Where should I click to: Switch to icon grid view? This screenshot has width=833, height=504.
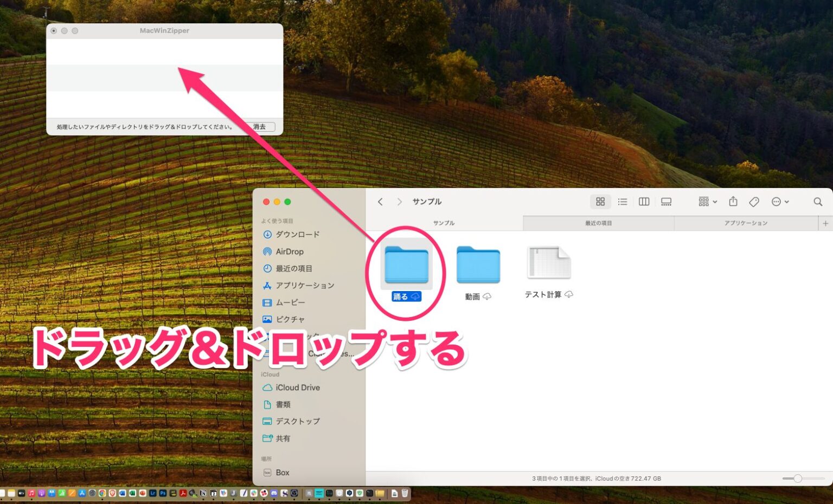click(x=600, y=202)
